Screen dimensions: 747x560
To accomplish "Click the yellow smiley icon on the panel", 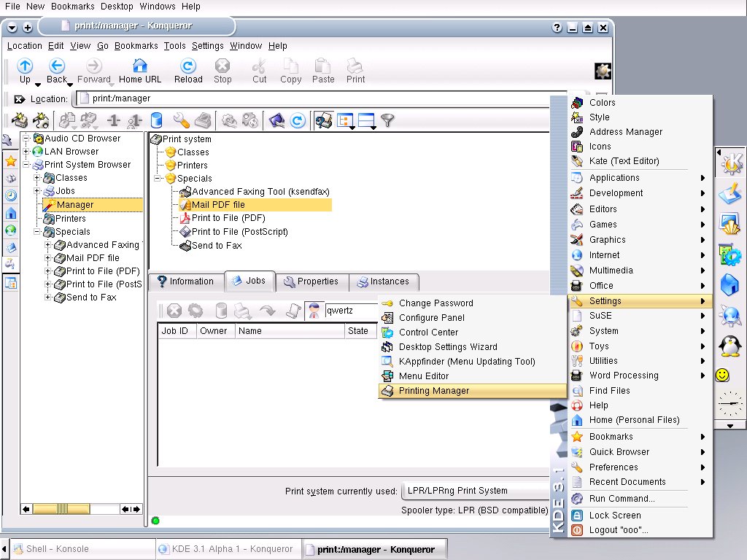I will click(722, 376).
